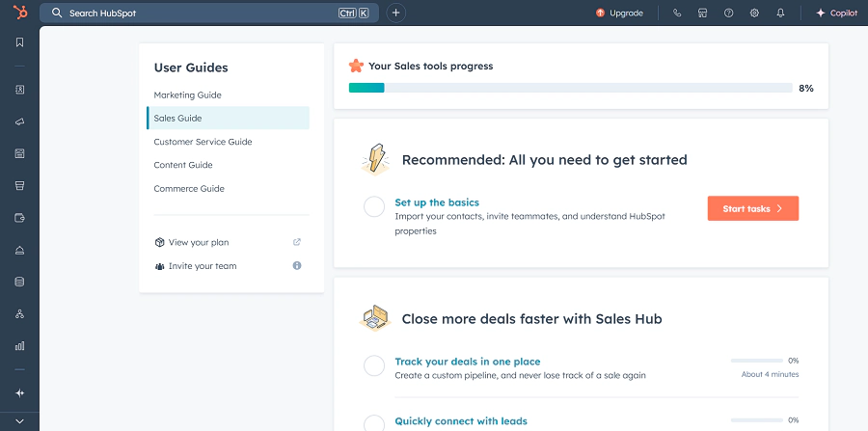Viewport: 868px width, 431px height.
Task: Open the CRM contacts sidebar icon
Action: pyautogui.click(x=20, y=90)
